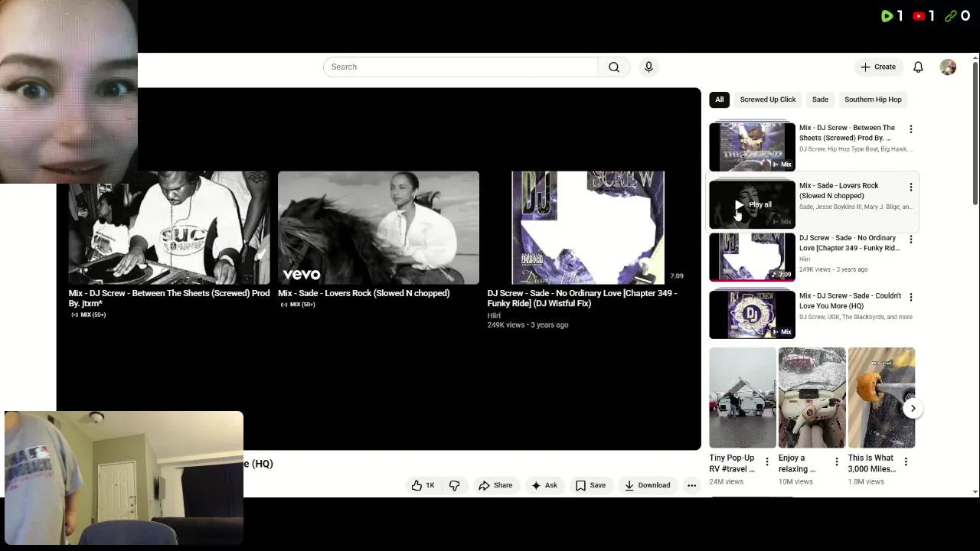The width and height of the screenshot is (980, 551).
Task: Open 3,000 Miles short thumbnail
Action: point(881,398)
